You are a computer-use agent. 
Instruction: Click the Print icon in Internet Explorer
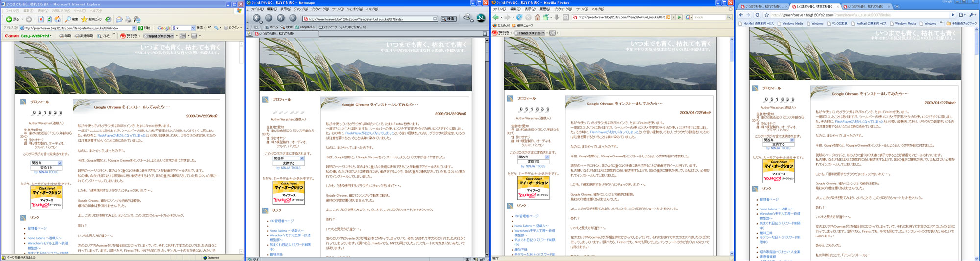(x=128, y=19)
